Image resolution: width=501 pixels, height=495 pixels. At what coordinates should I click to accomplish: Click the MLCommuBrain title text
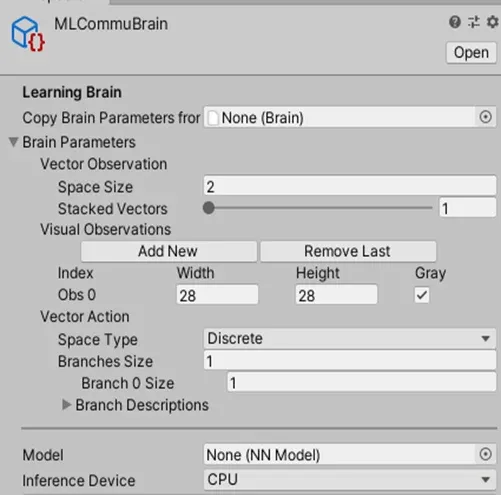111,24
